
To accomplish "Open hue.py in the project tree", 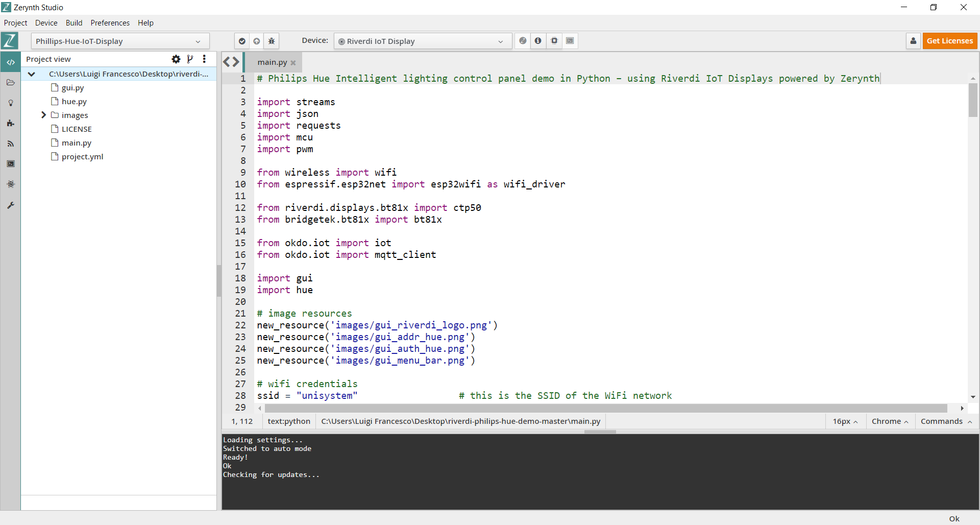I will (74, 102).
